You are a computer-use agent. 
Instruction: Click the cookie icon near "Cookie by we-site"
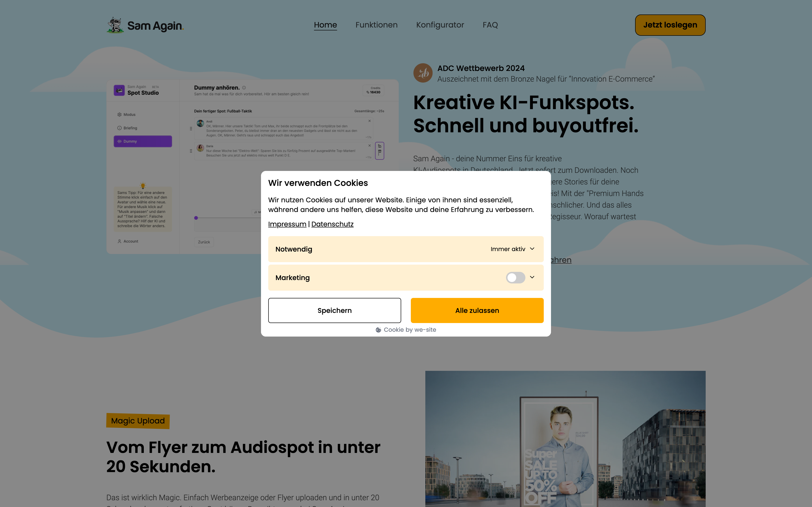[378, 330]
